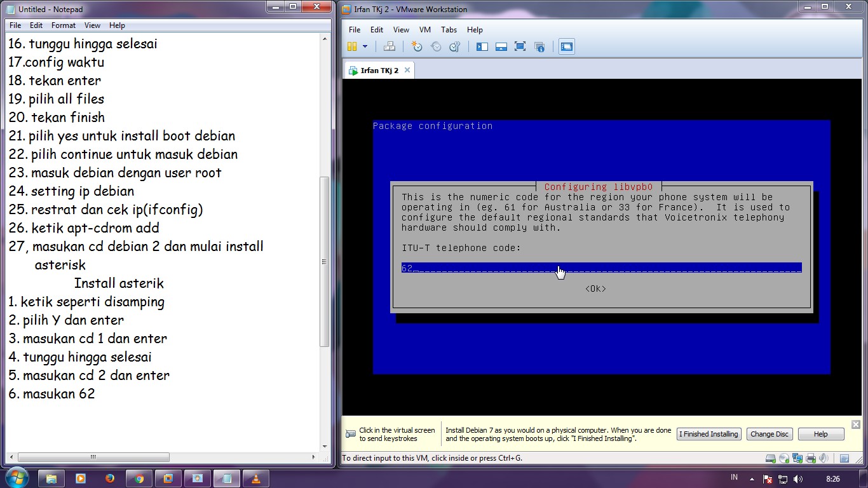Open Notepad Format menu

coord(64,25)
